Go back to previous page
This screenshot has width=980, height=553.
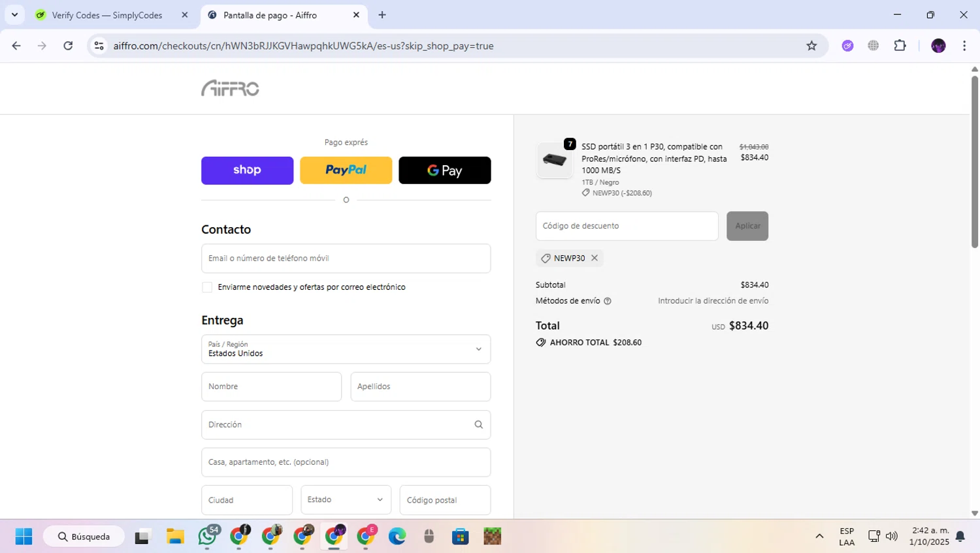click(16, 46)
